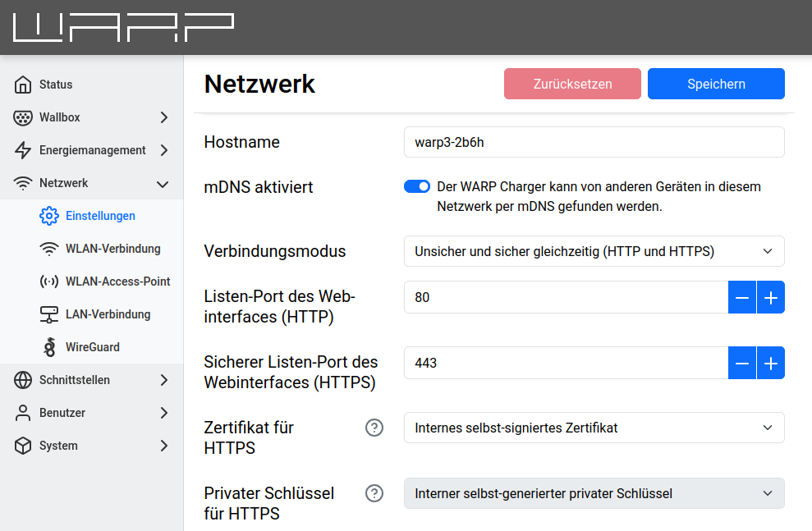
Task: Click the Energiemanagement lightning icon
Action: point(24,150)
